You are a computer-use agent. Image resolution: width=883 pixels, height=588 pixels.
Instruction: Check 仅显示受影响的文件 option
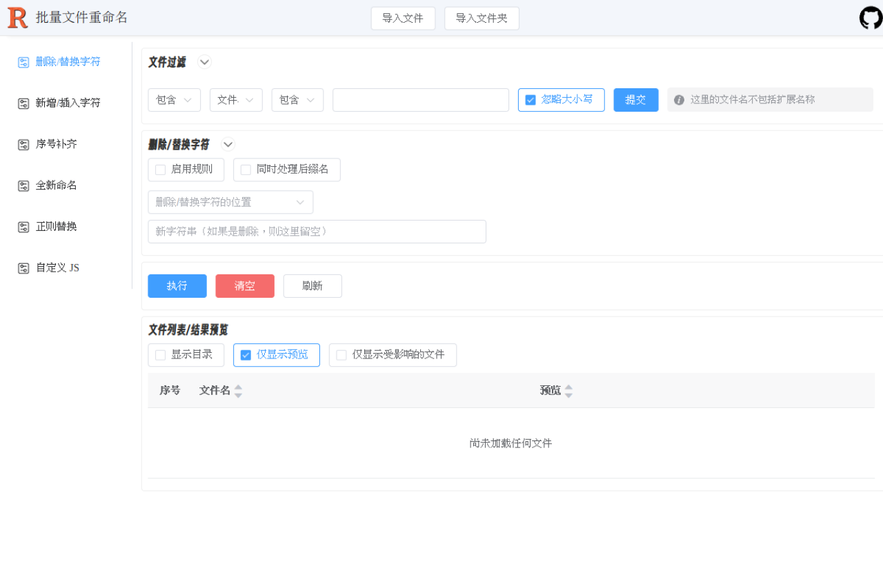point(341,355)
